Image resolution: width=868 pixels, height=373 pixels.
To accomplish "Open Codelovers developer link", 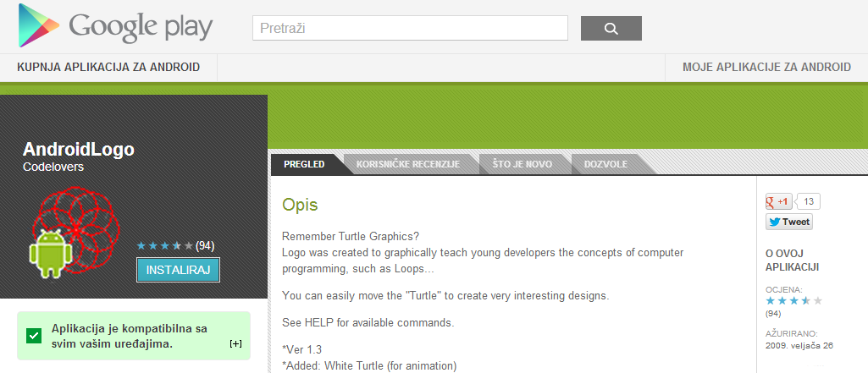I will pos(53,167).
